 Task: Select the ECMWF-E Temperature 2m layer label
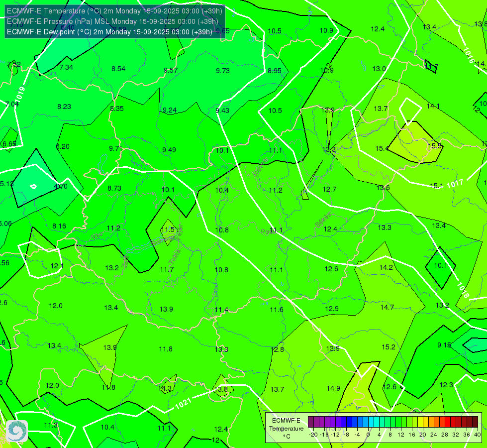114,11
